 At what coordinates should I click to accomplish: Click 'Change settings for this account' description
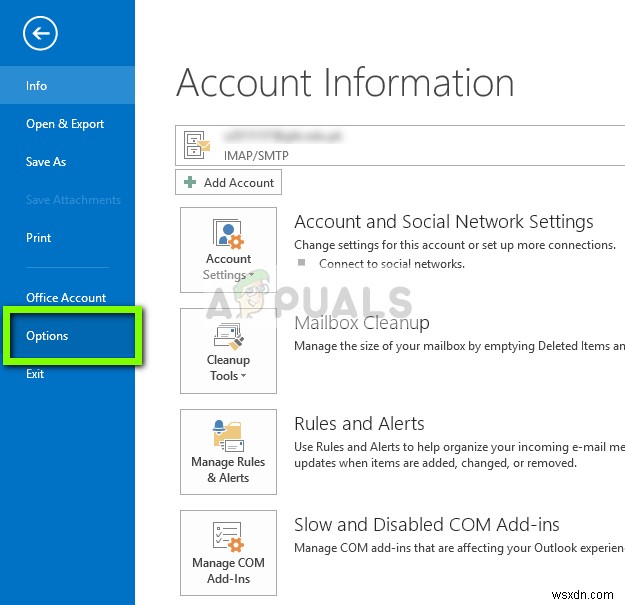tap(455, 245)
